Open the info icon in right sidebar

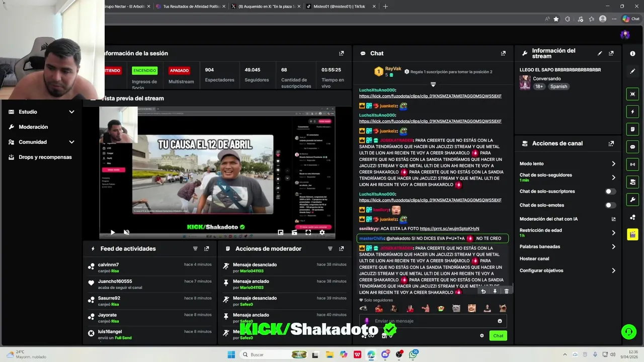coord(632,53)
